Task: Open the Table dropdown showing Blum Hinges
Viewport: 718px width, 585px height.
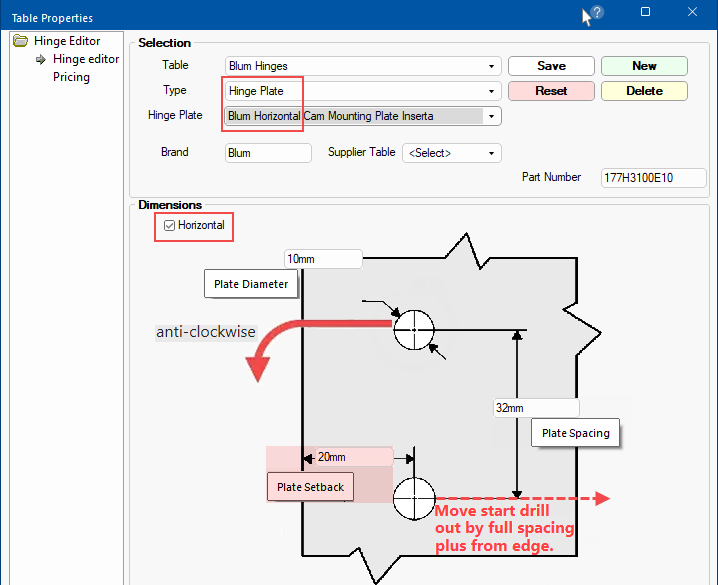Action: (491, 66)
